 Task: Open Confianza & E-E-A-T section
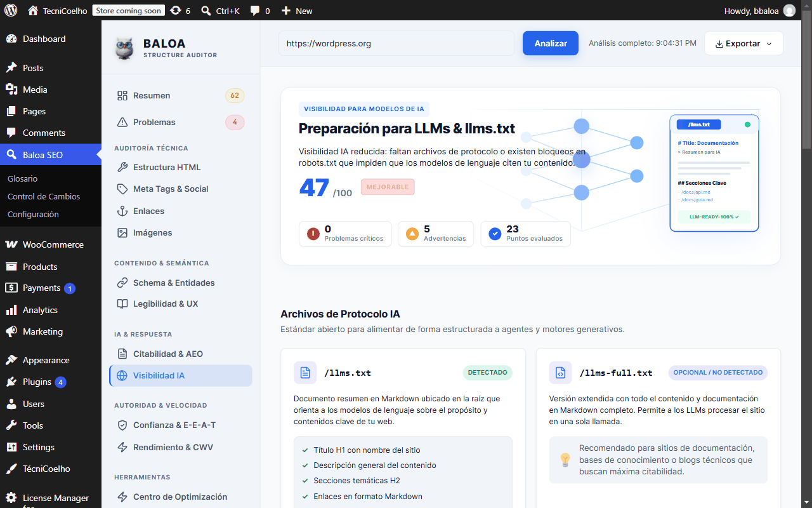(x=181, y=425)
